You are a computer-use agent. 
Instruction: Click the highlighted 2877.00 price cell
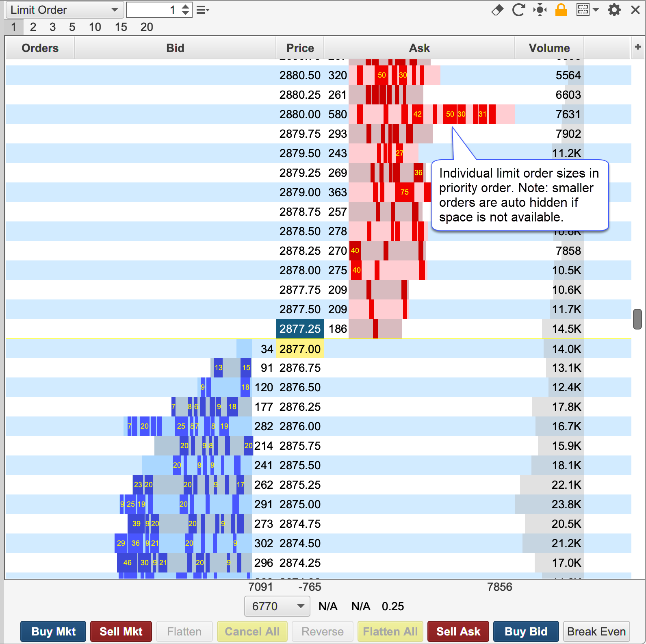click(300, 349)
